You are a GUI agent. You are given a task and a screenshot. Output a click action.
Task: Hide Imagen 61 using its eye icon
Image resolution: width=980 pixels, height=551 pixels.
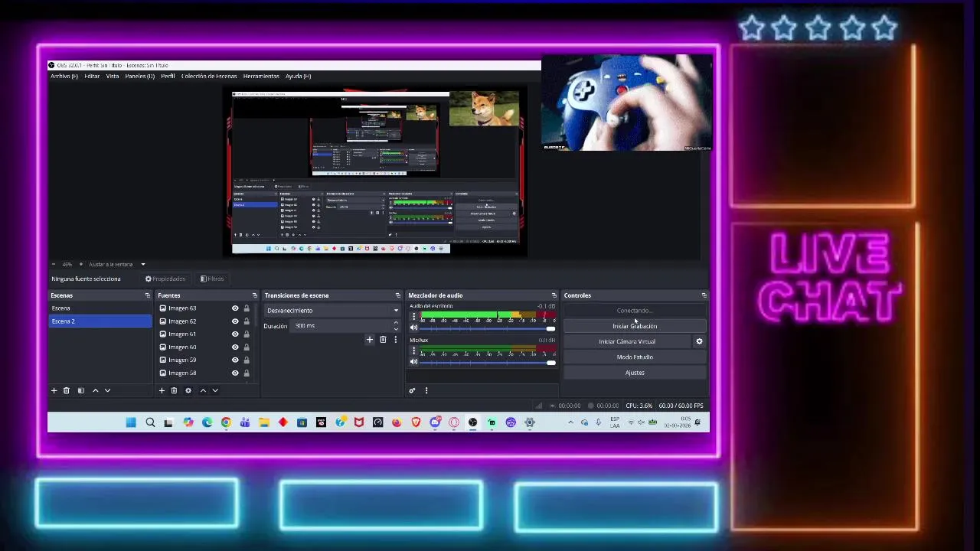[x=235, y=334]
